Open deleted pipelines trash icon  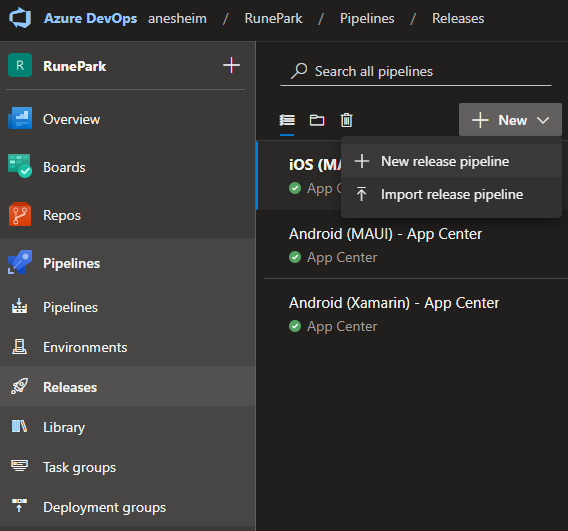point(347,120)
